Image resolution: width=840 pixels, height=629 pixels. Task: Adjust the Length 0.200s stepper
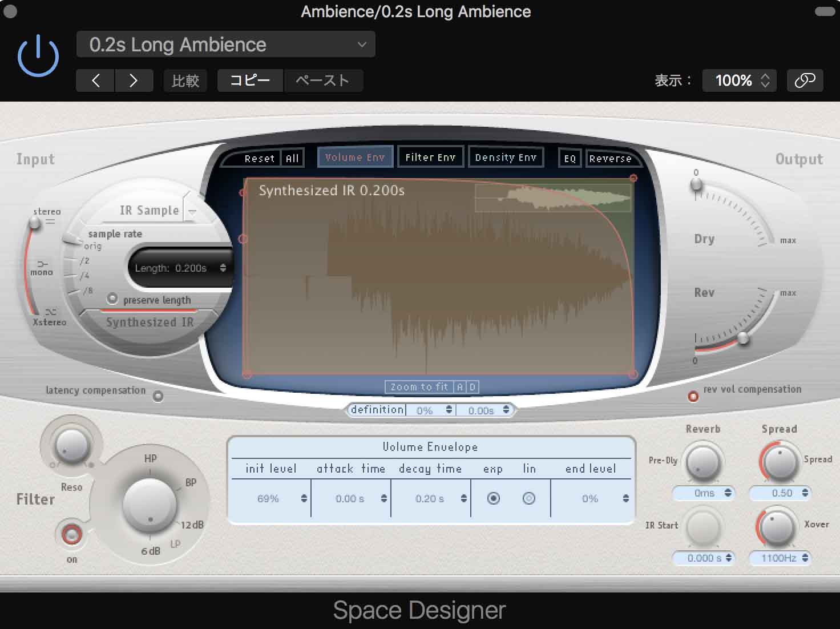tap(223, 268)
